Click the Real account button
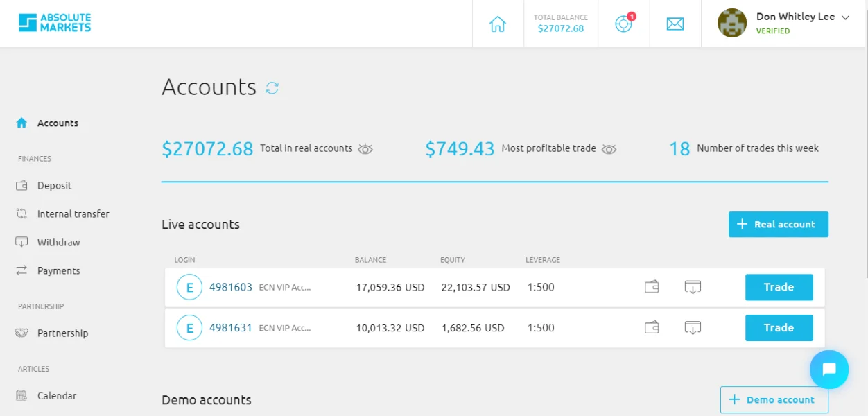 coord(778,225)
